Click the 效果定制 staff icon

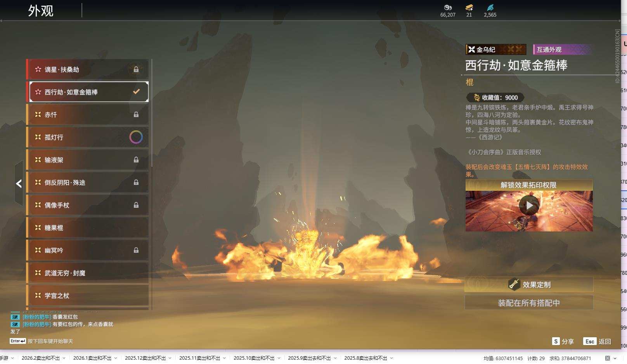click(514, 285)
